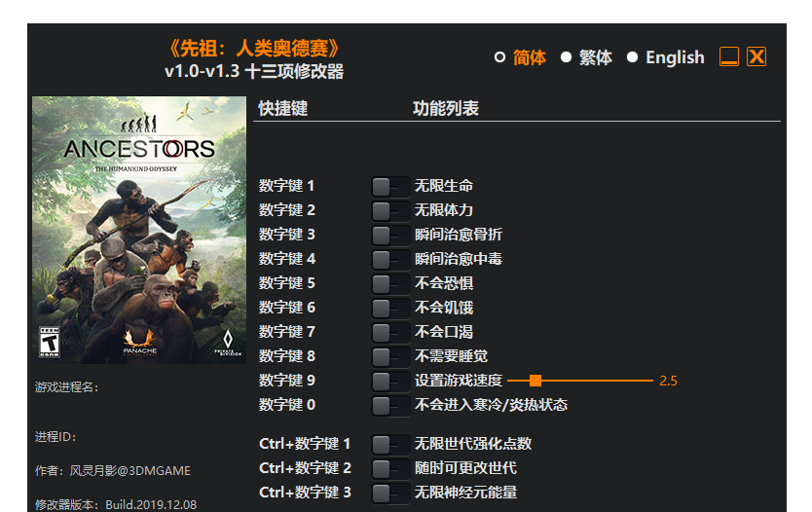Image resolution: width=812 pixels, height=512 pixels.
Task: Turn on 无限神经元能量 switch
Action: click(x=390, y=493)
